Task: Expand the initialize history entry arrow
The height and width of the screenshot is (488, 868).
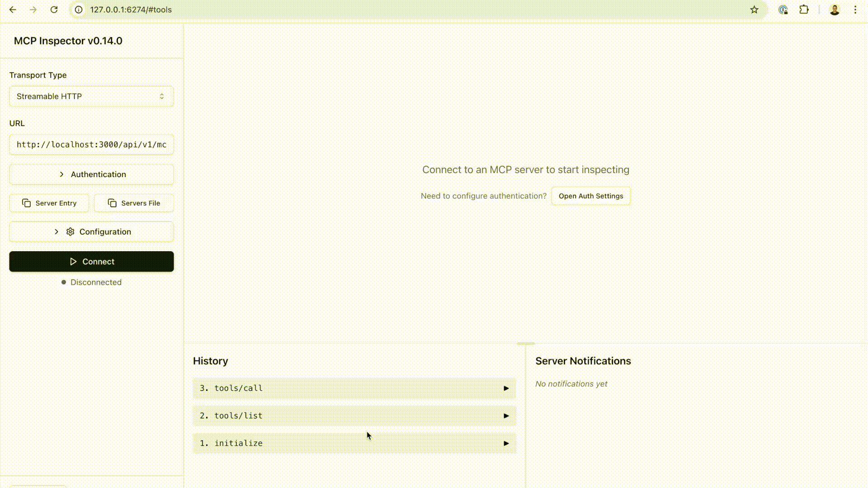Action: coord(506,443)
